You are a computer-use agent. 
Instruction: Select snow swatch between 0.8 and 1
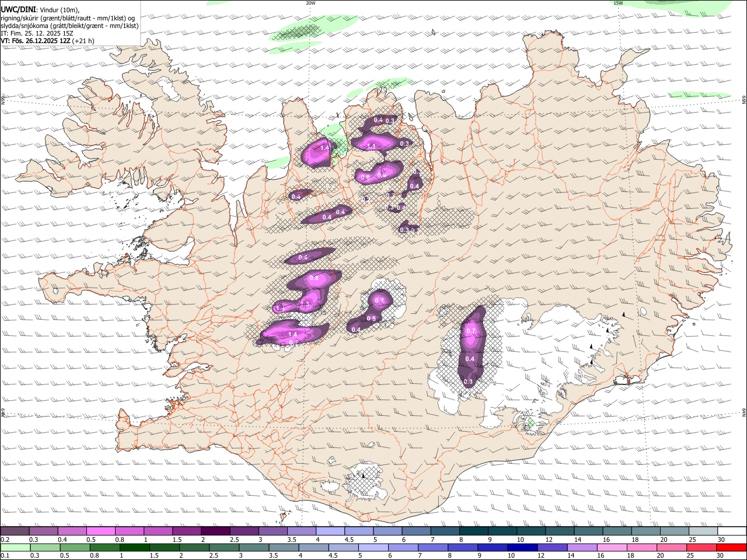129,531
